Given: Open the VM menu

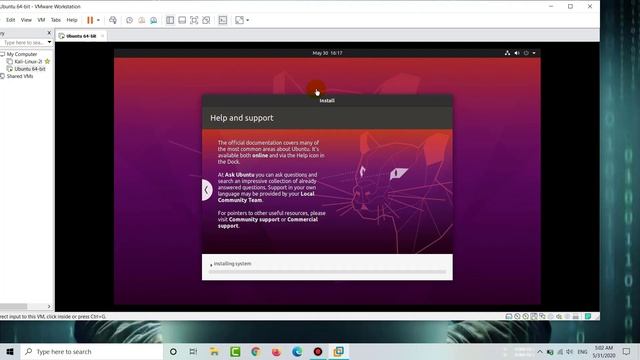Looking at the screenshot, I should click(41, 20).
